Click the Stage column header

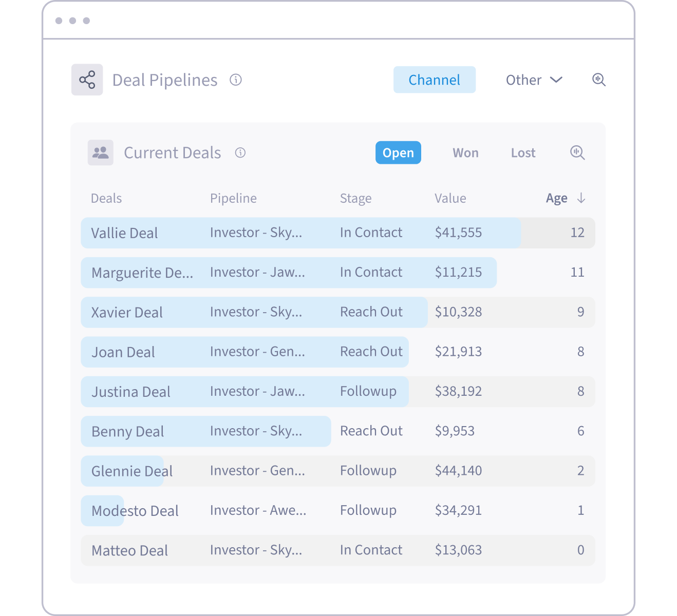click(355, 198)
